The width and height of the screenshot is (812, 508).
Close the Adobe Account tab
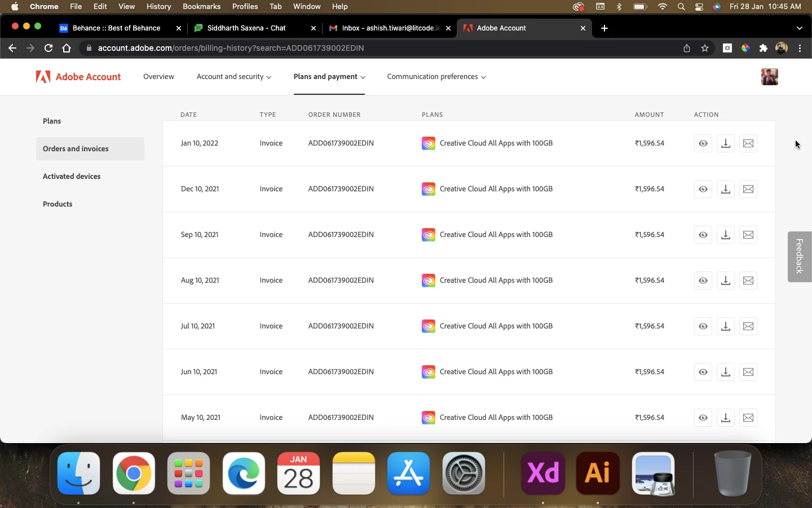pyautogui.click(x=583, y=28)
